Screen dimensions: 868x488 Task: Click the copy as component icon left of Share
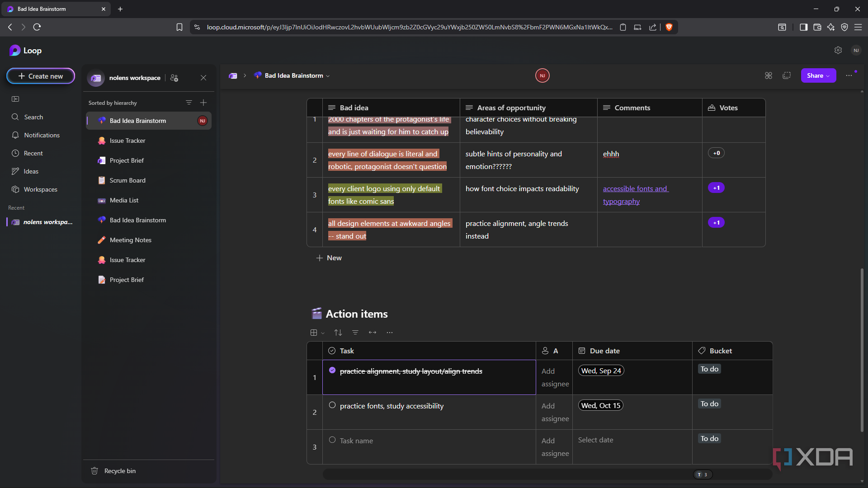[787, 75]
